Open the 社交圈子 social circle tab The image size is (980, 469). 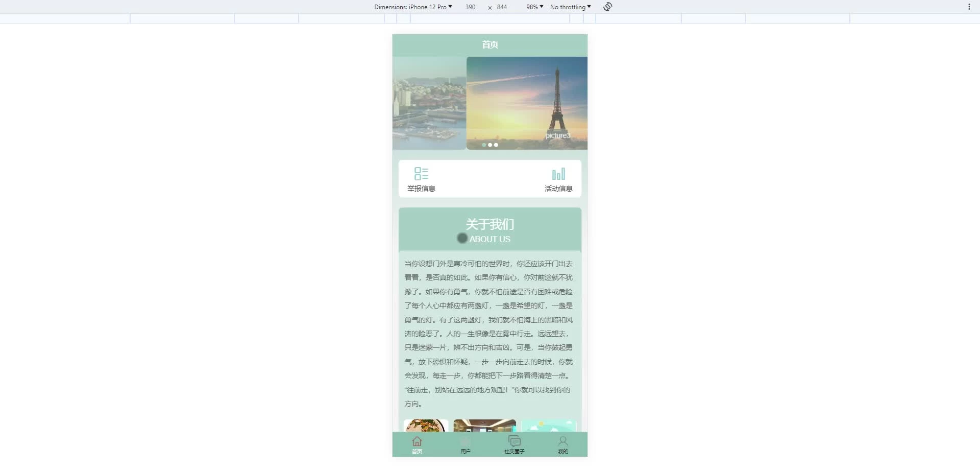tap(514, 445)
